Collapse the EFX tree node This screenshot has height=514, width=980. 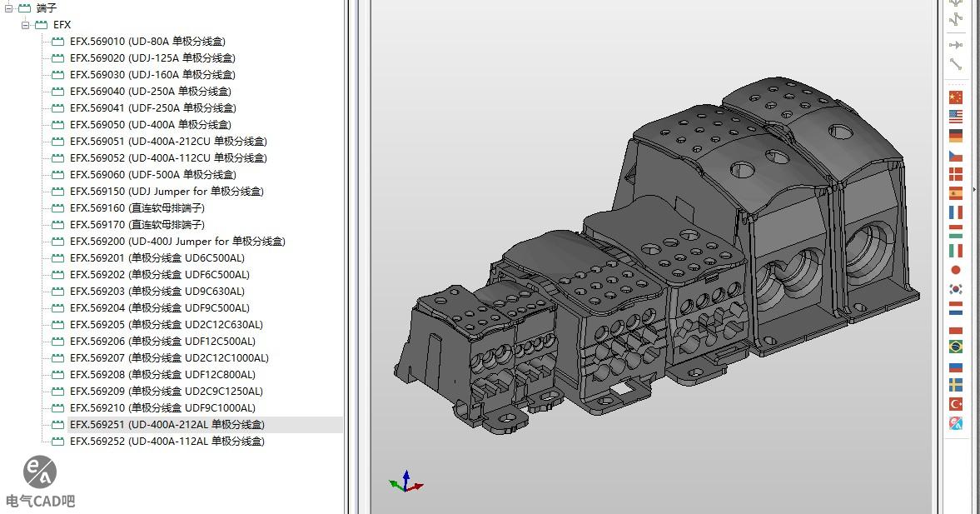[x=26, y=25]
